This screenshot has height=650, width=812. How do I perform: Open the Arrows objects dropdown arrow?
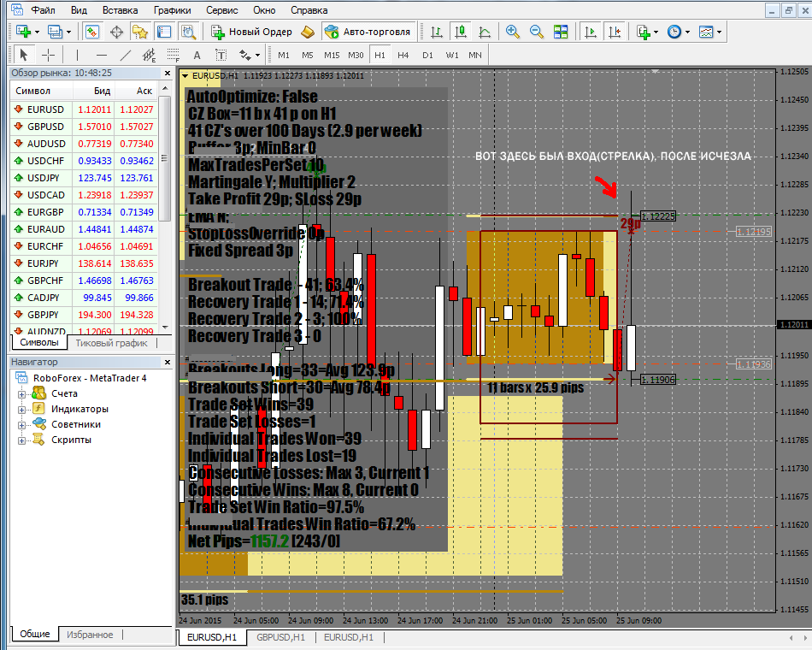coord(257,55)
